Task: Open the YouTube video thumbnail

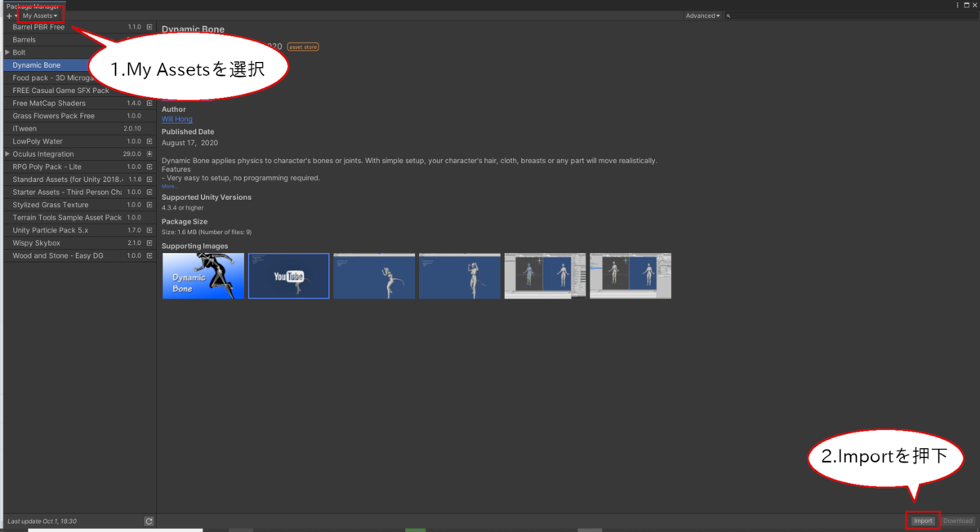Action: tap(289, 276)
